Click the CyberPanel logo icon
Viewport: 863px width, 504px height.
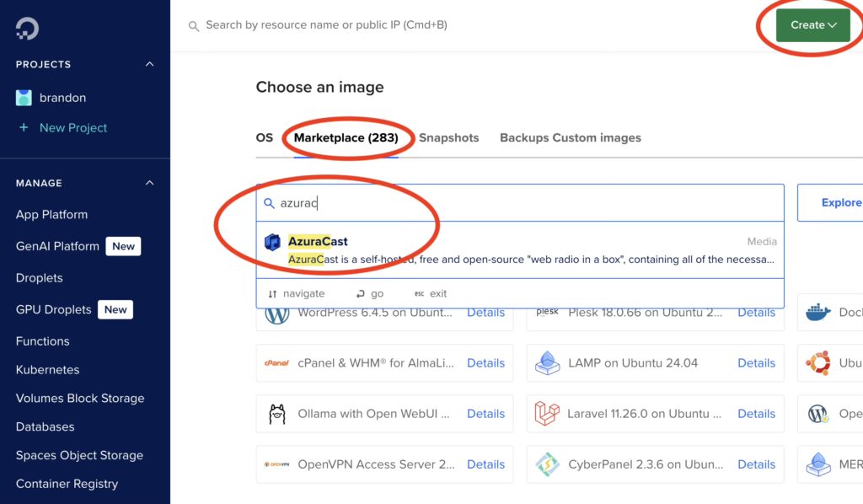click(547, 464)
